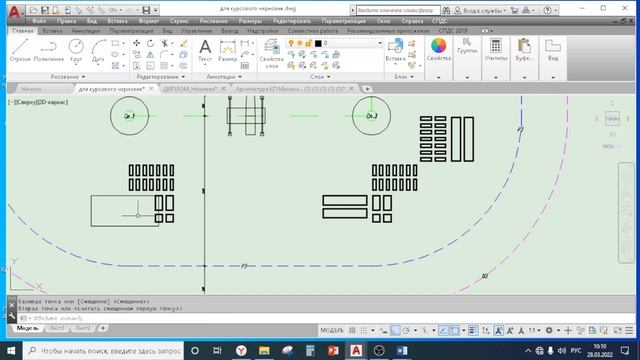
Task: Expand the Рисование panel
Action: coord(68,77)
